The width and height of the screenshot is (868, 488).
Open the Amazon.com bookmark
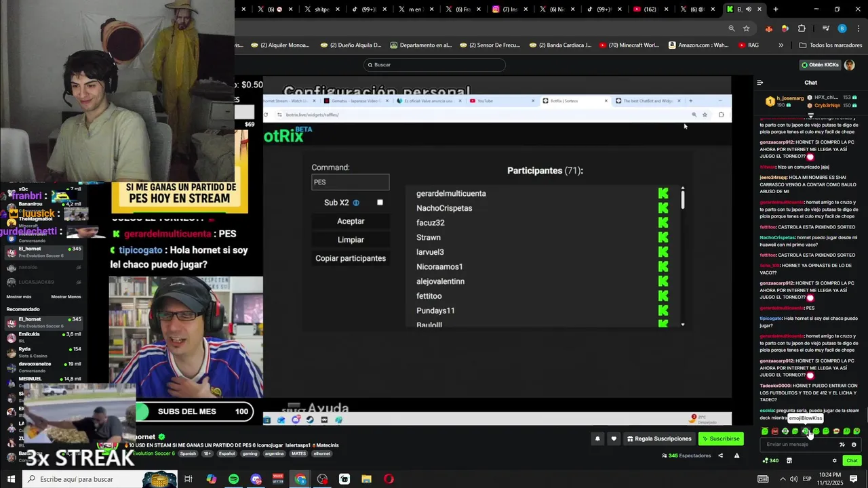click(x=698, y=45)
